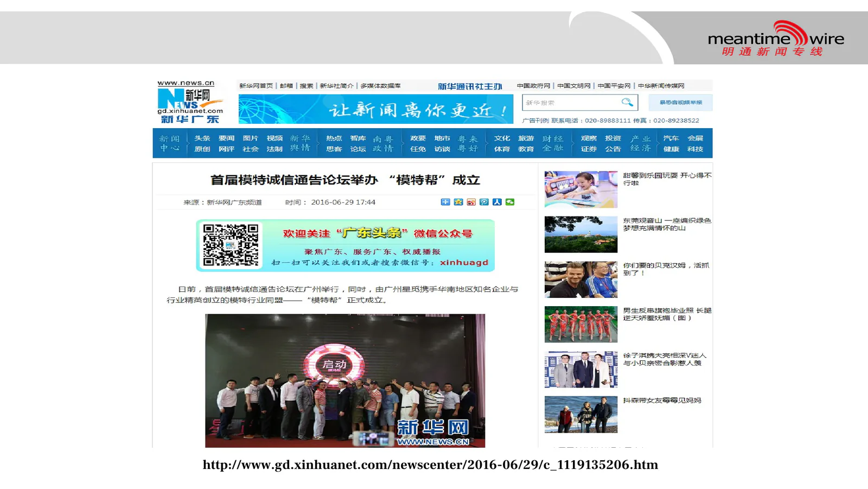The height and width of the screenshot is (489, 868).
Task: Click the Xinhua Guangdong logo
Action: [190, 102]
